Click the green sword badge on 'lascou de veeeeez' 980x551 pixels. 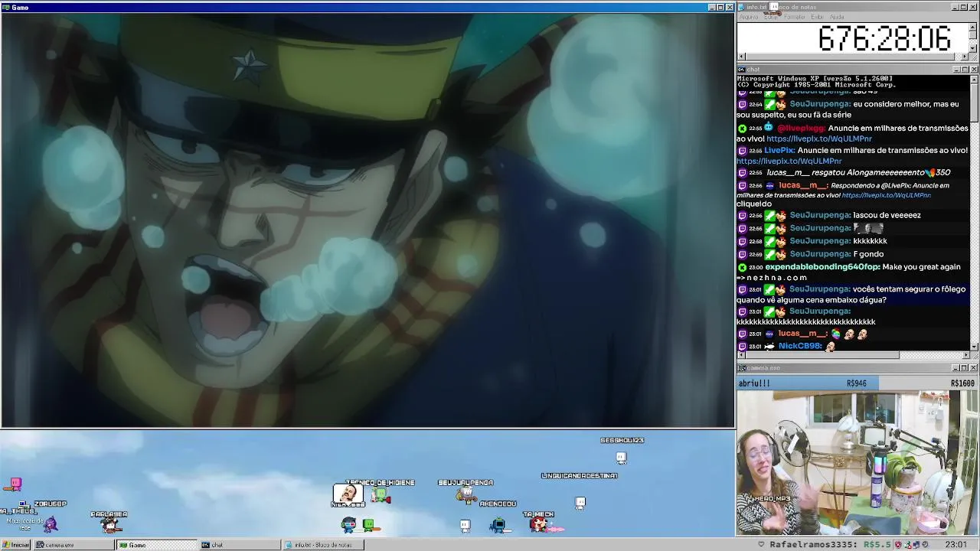(769, 216)
